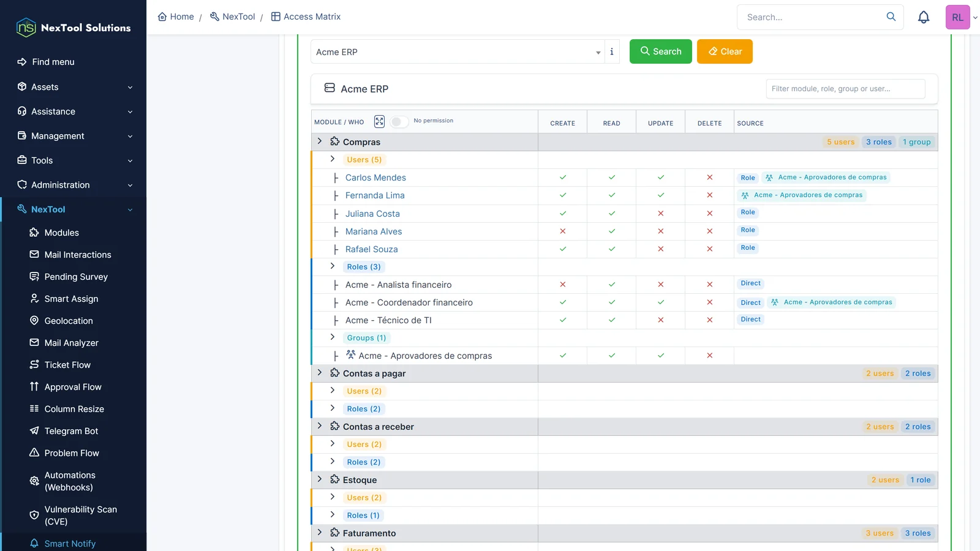Click the Acme ERP database icon in panel header
The width and height of the screenshot is (980, 551).
click(x=330, y=88)
